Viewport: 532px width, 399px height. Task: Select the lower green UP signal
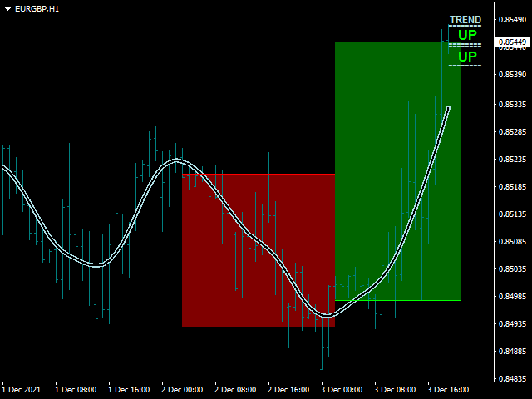468,57
